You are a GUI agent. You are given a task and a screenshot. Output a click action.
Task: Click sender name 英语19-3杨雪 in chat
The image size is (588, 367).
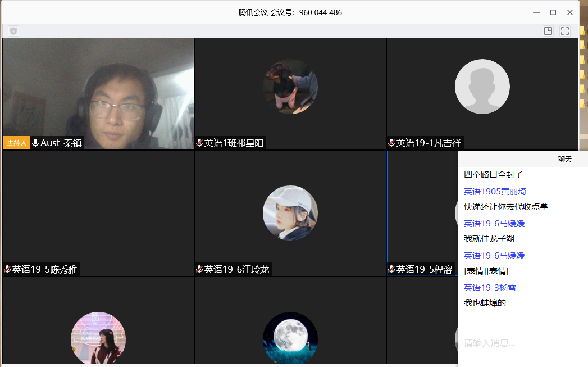[490, 288]
